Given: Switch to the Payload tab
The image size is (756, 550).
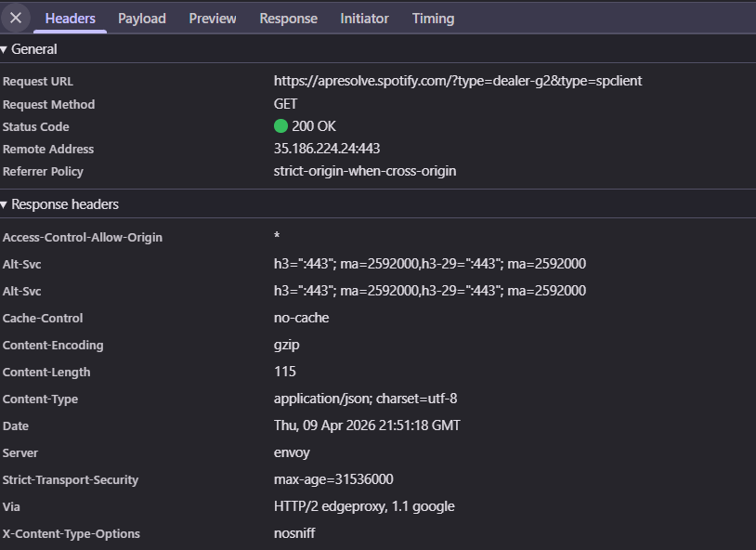Looking at the screenshot, I should coord(141,18).
